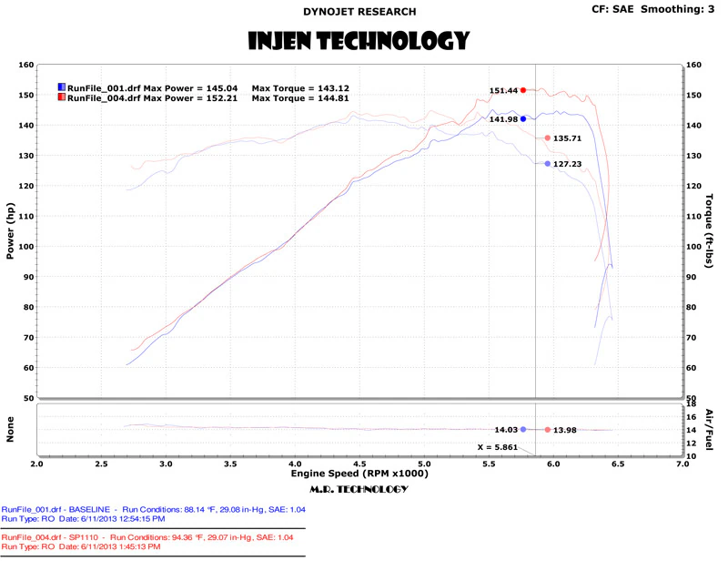Click the red RunFile_004 legend color swatch
728x561 pixels.
(x=62, y=97)
